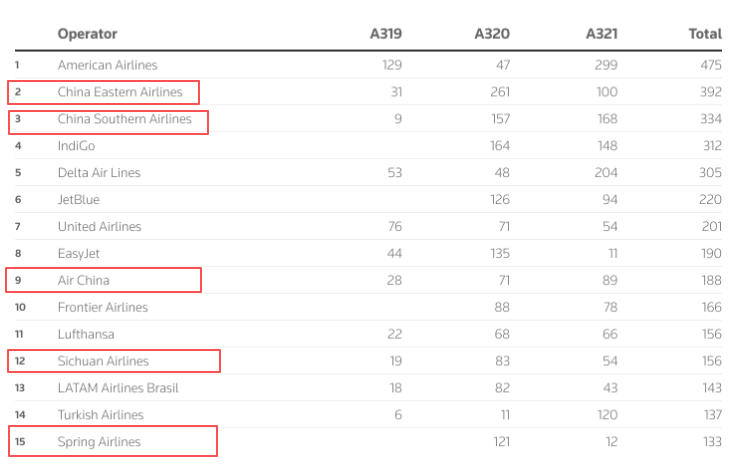Select Spring Airlines in the table
Image resolution: width=746 pixels, height=475 pixels.
pos(99,442)
